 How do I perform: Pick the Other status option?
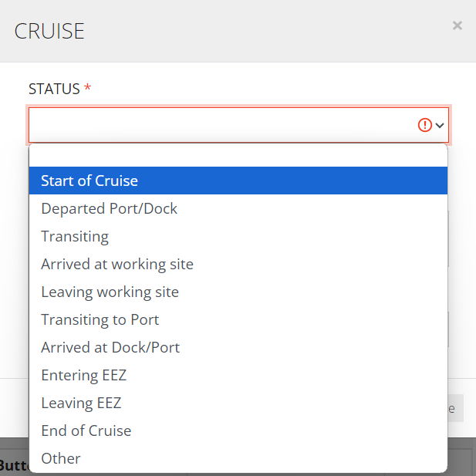[238, 458]
